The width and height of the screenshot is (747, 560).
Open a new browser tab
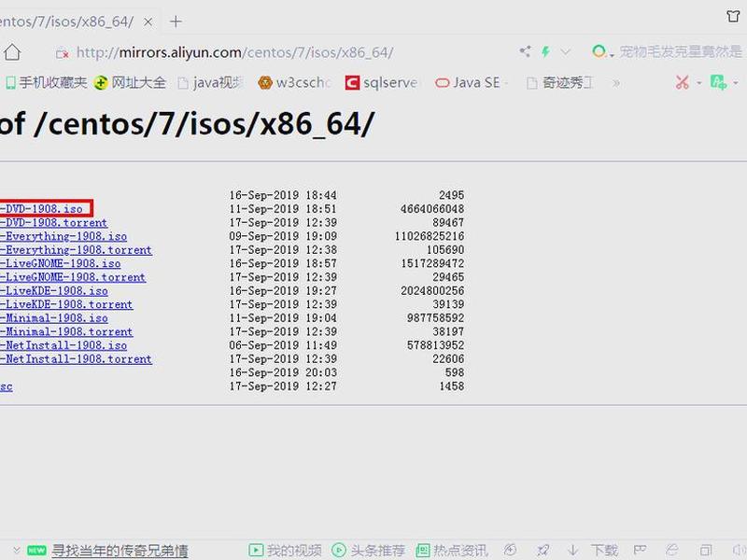(x=176, y=21)
